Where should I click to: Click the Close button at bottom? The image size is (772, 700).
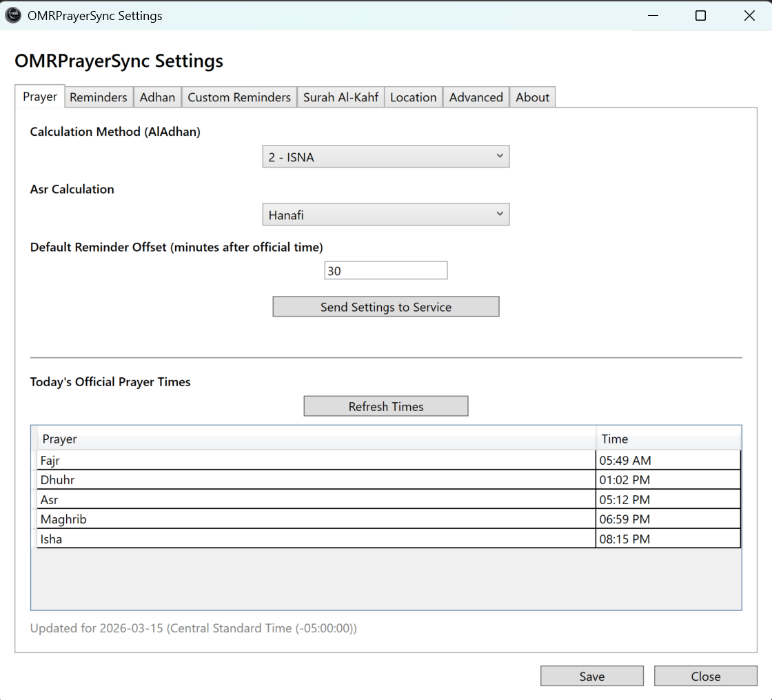point(706,676)
